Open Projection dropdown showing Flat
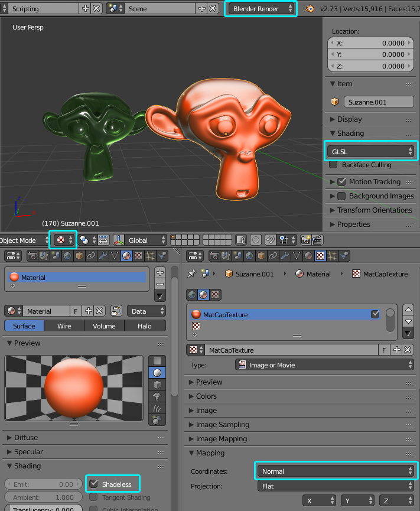This screenshot has width=420, height=511. tap(336, 486)
